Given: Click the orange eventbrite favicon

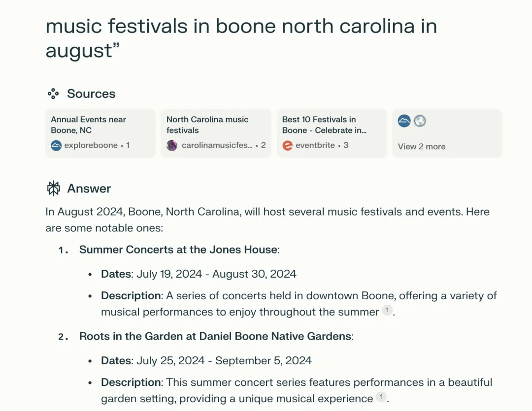Looking at the screenshot, I should [x=287, y=145].
